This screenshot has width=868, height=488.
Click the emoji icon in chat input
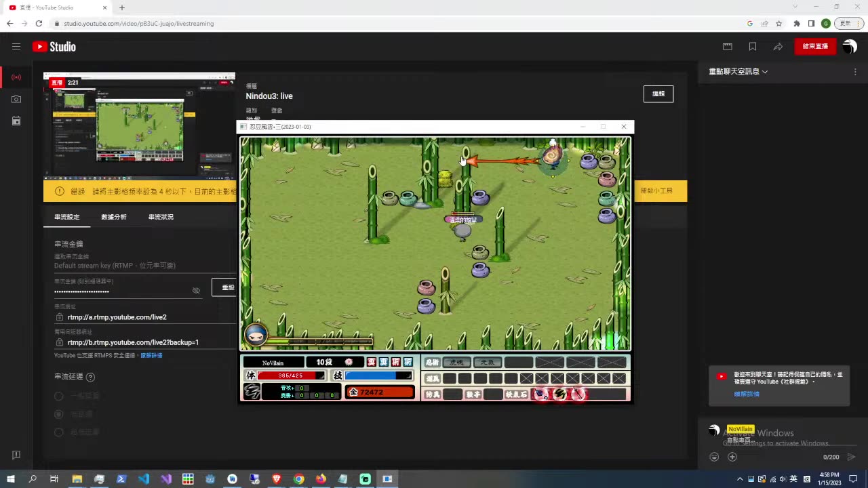click(x=714, y=457)
